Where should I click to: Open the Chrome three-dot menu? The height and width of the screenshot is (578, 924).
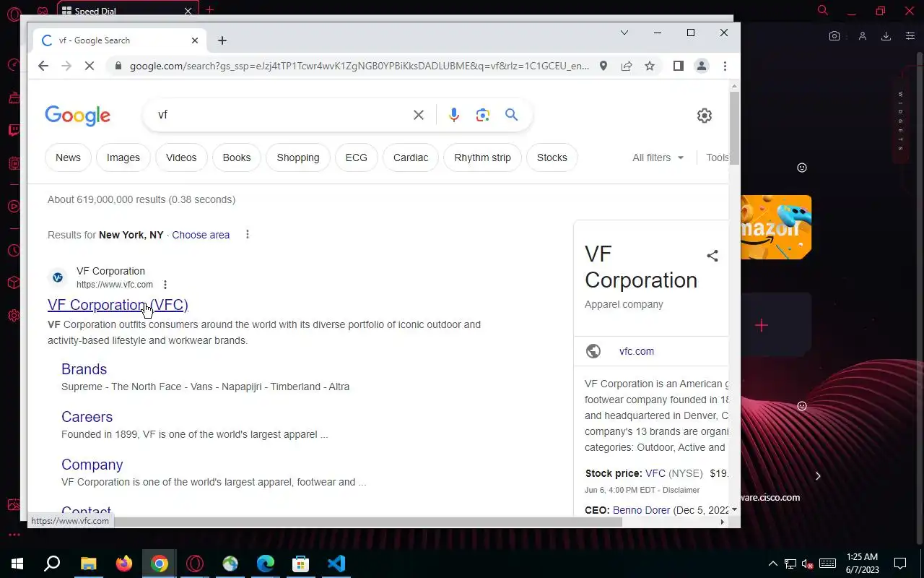725,66
